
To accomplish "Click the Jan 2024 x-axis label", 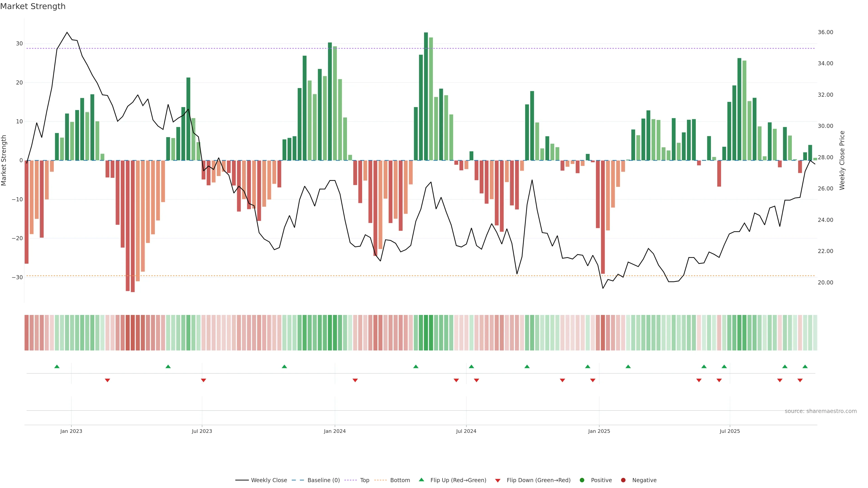I will pos(335,431).
